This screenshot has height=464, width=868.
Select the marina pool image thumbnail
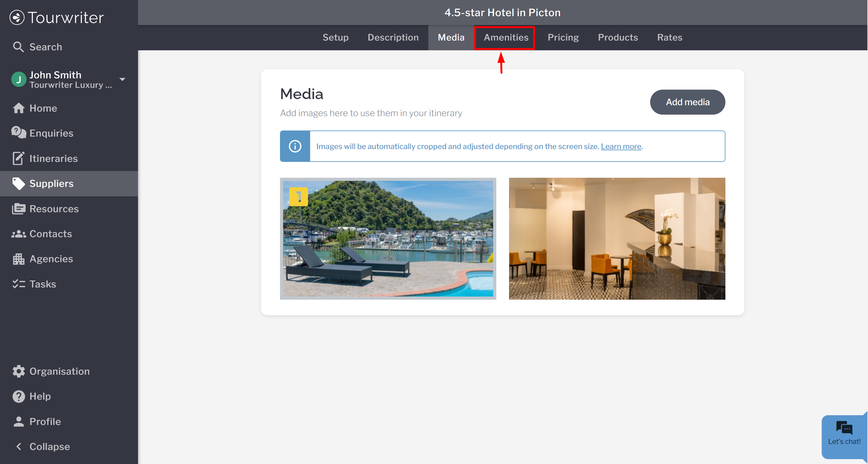click(x=388, y=239)
